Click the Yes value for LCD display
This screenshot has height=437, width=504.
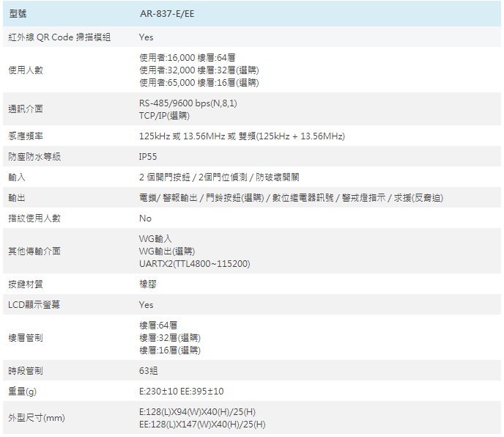click(146, 305)
